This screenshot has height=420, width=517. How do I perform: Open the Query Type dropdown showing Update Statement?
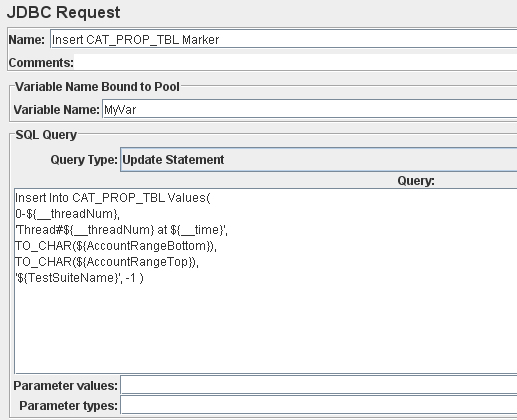tap(319, 160)
